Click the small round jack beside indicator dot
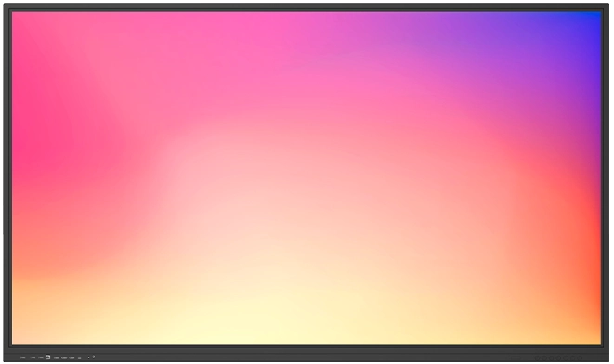The width and height of the screenshot is (614, 364). click(94, 357)
